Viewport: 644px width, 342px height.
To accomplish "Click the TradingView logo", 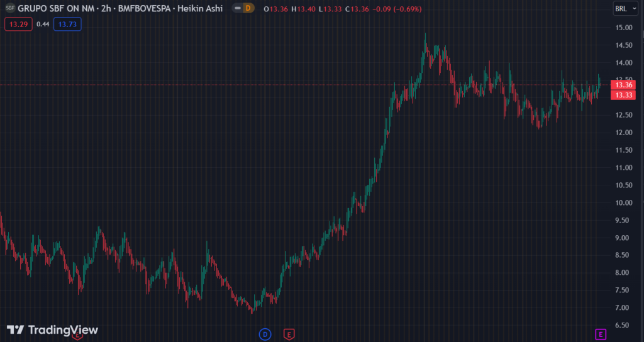I will tap(53, 329).
